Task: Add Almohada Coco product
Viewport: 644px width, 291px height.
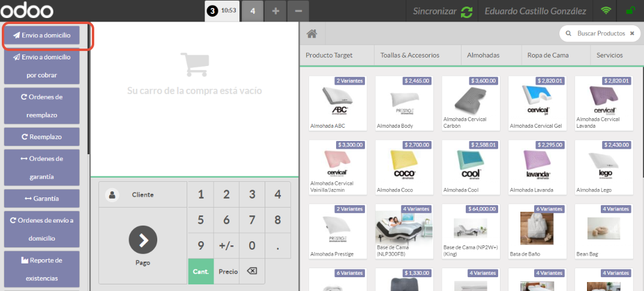Action: point(405,168)
